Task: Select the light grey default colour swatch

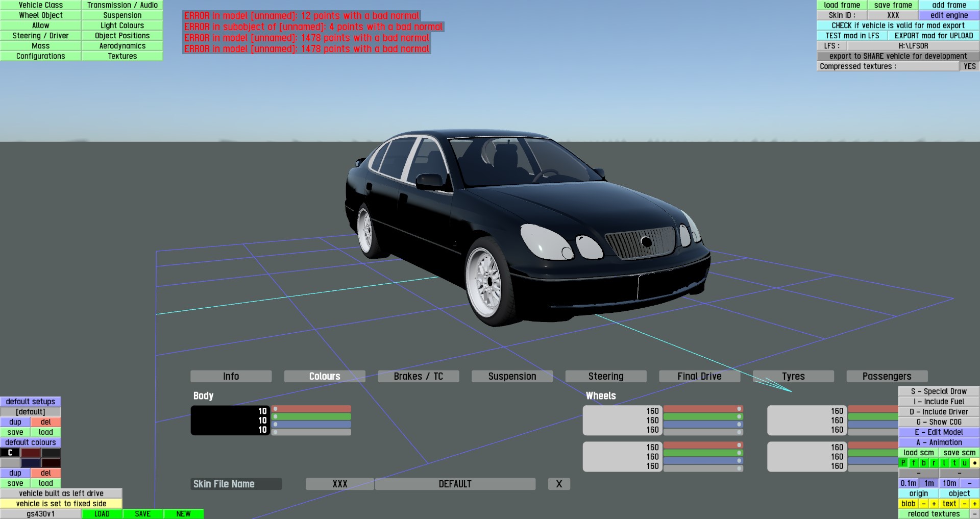Action: point(10,463)
